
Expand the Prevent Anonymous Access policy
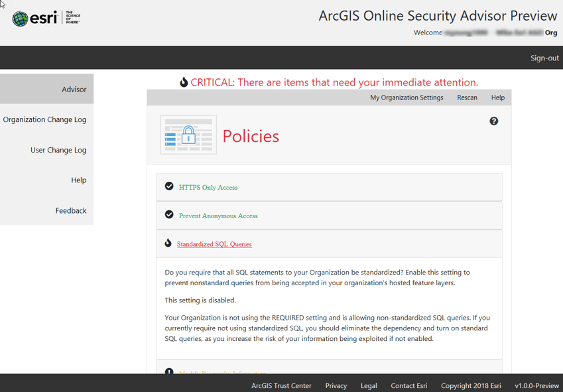[218, 216]
